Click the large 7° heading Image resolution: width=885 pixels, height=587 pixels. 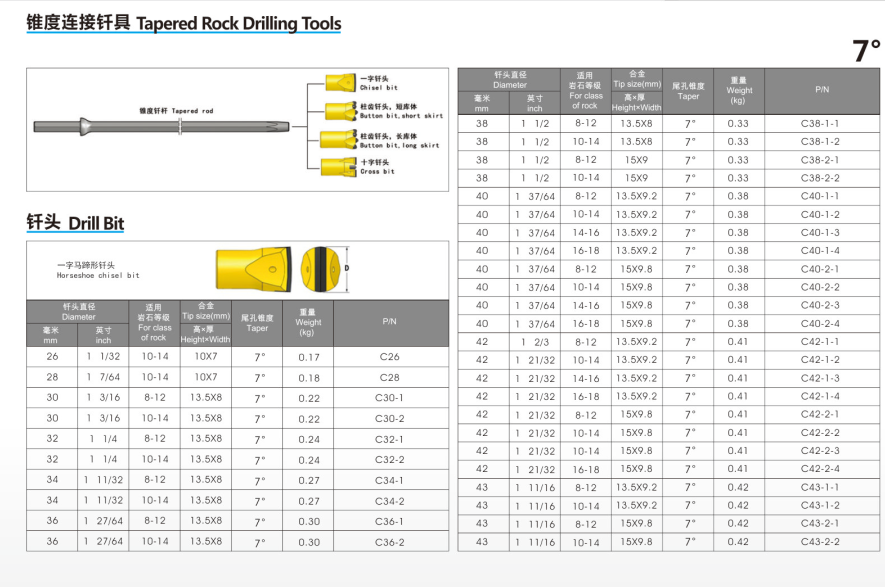(x=866, y=51)
